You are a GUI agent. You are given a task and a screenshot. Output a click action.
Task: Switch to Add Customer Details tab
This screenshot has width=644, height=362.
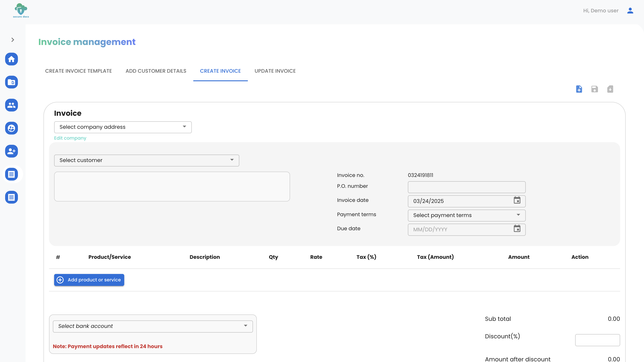click(x=156, y=71)
